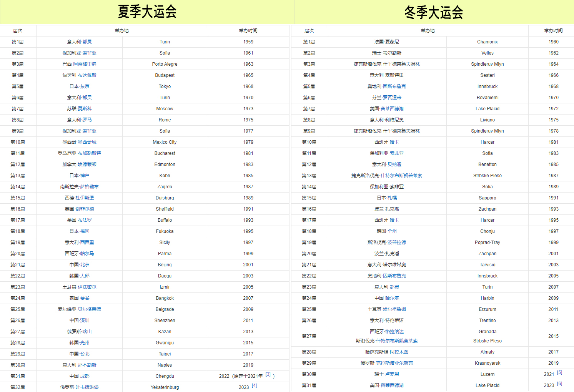Click the Chamonix cell
The image size is (574, 392).
pos(487,42)
